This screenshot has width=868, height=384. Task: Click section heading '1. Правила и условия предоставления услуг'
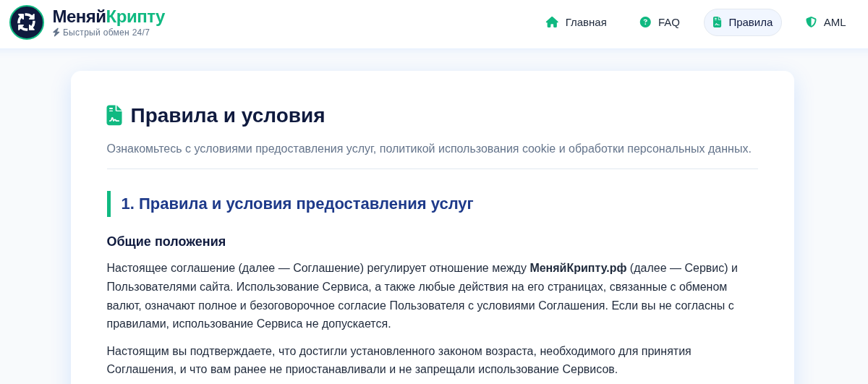tap(297, 204)
